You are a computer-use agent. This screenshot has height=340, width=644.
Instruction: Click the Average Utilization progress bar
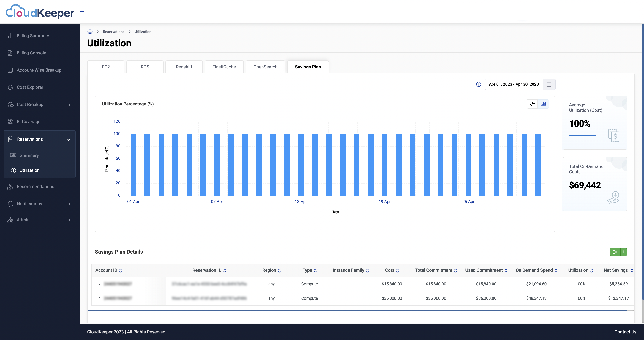click(x=582, y=135)
